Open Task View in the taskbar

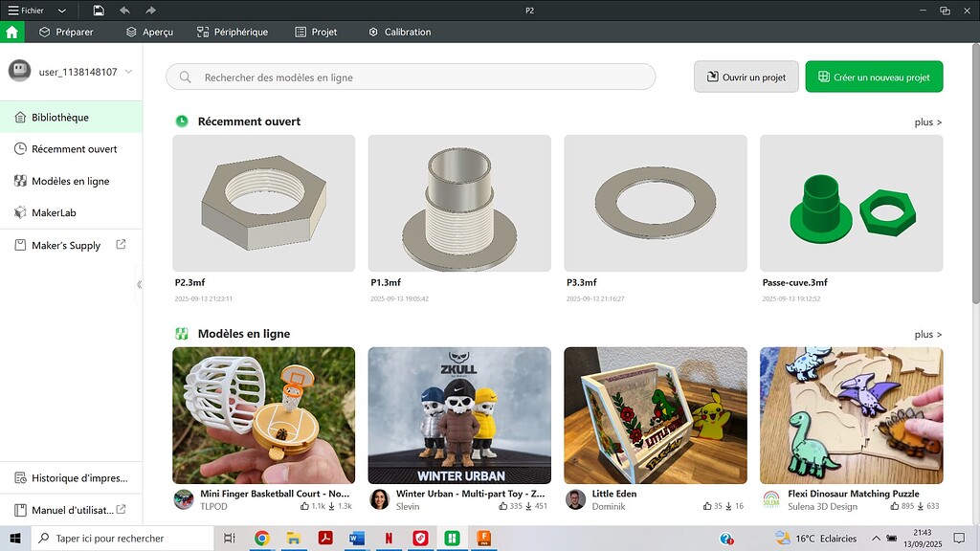coord(230,538)
